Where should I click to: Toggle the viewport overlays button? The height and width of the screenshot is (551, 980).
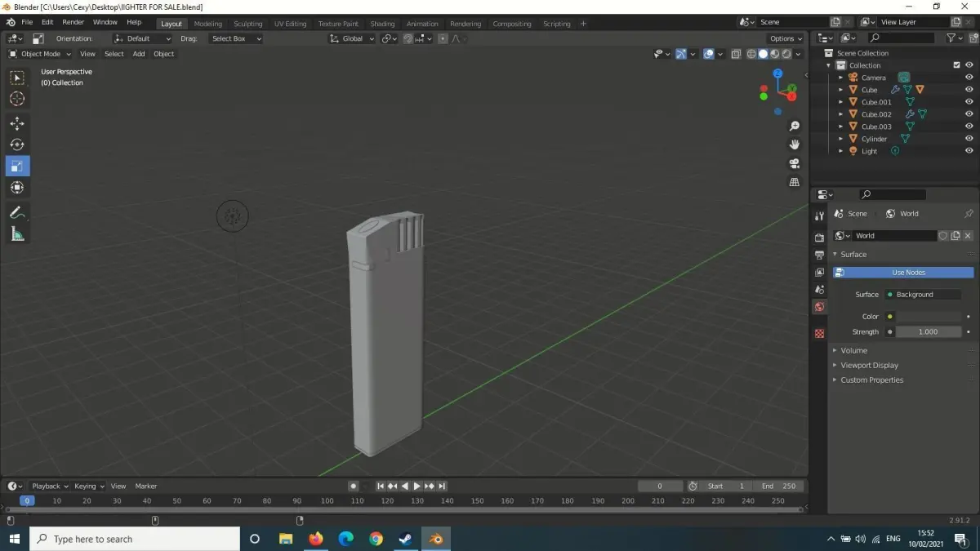pos(709,54)
